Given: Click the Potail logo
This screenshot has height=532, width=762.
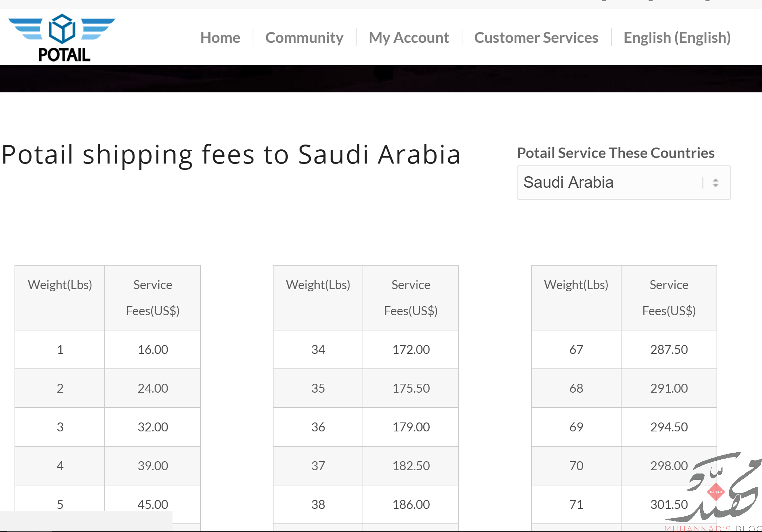Looking at the screenshot, I should 62,37.
